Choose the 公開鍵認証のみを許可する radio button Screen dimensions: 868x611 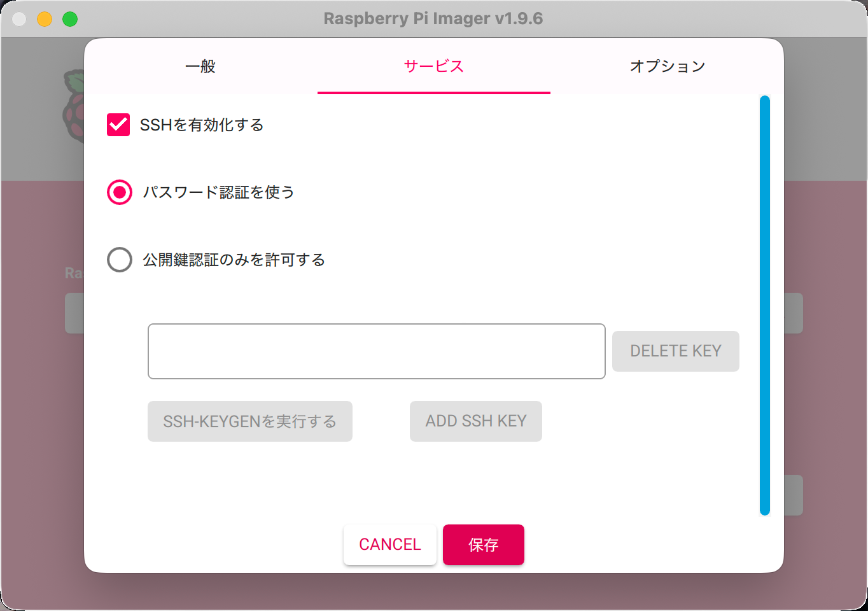120,260
